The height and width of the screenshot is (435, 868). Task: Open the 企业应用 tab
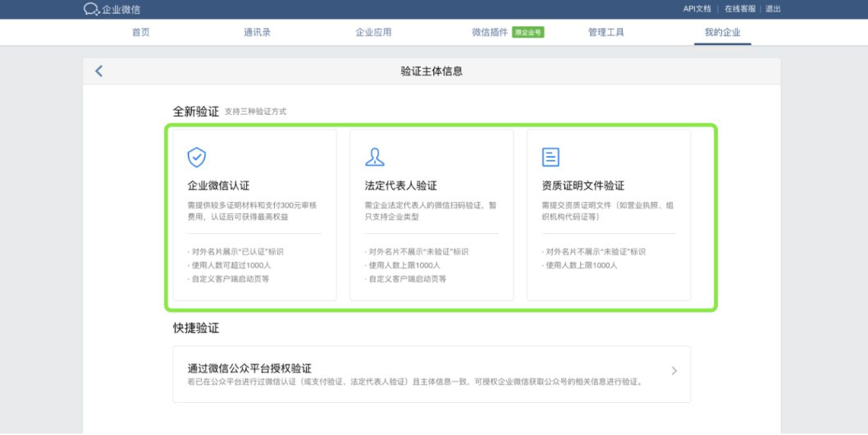point(373,32)
